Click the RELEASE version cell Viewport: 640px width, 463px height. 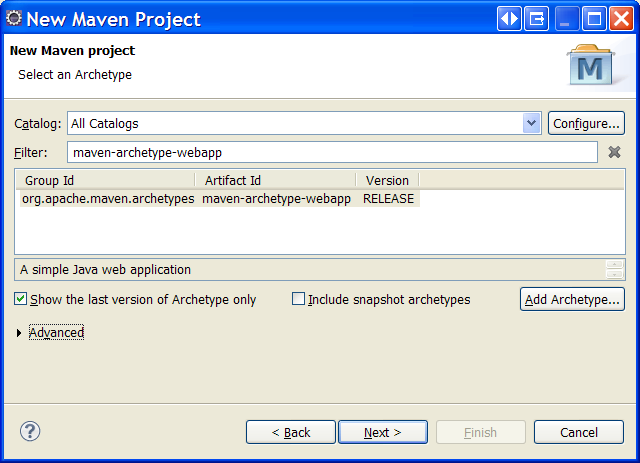pyautogui.click(x=389, y=199)
